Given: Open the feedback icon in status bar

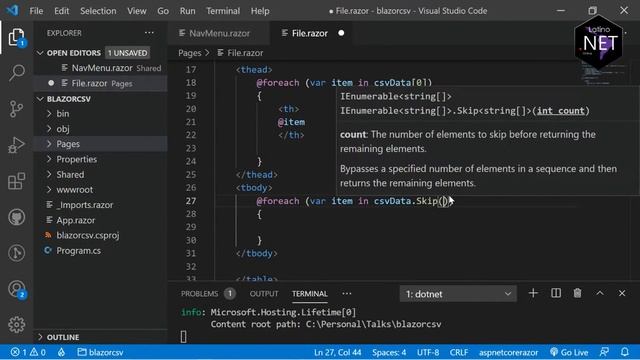Looking at the screenshot, I should click(604, 352).
